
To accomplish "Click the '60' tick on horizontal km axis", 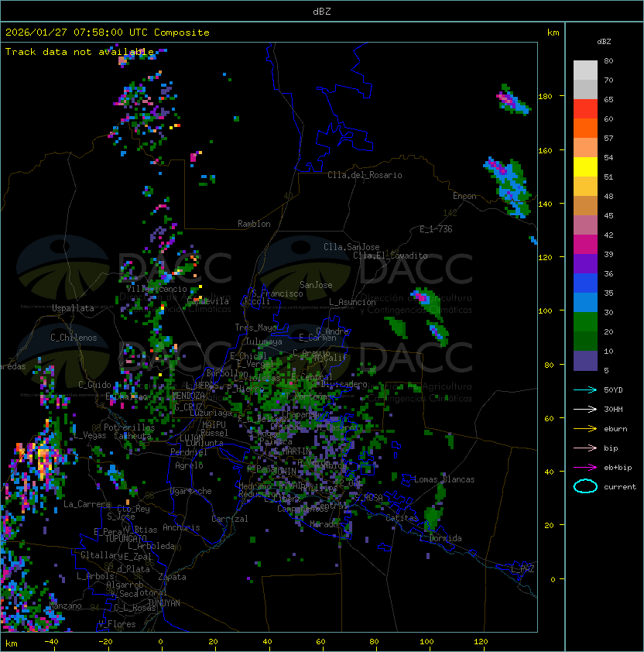I will [320, 642].
